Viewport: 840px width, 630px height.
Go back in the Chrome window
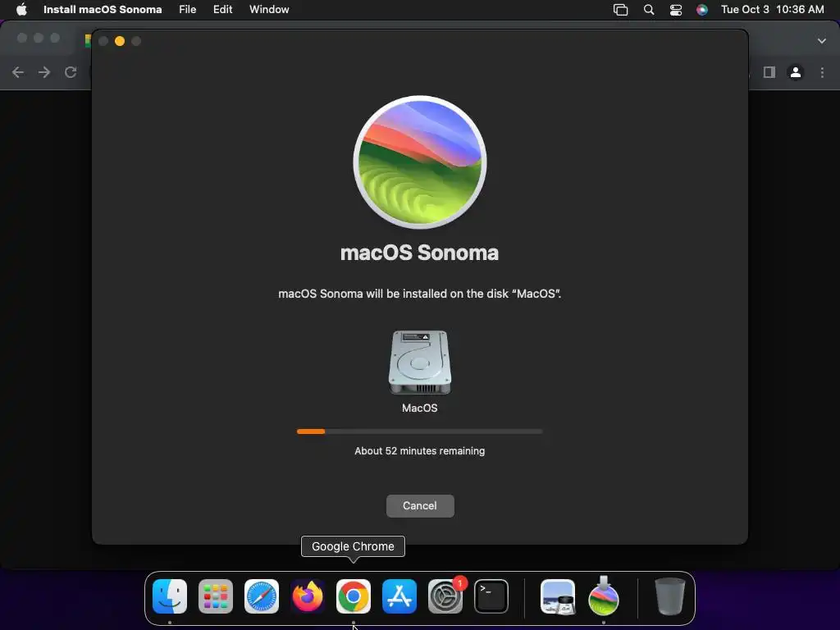pyautogui.click(x=18, y=72)
